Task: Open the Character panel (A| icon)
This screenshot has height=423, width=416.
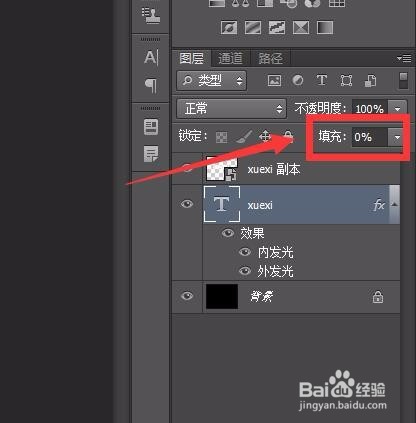Action: pyautogui.click(x=151, y=57)
